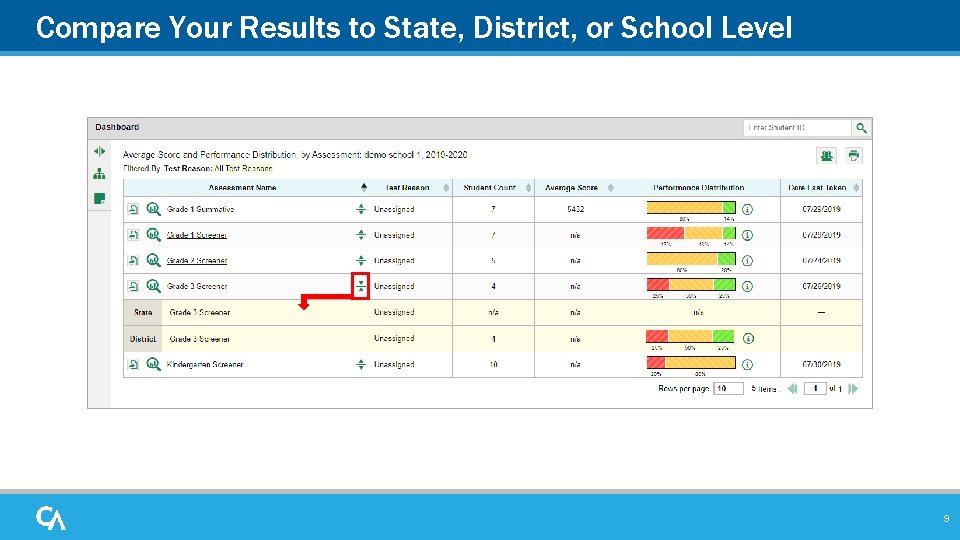Viewport: 960px width, 540px height.
Task: Click the Kindergarten Screener assessment name
Action: click(205, 365)
